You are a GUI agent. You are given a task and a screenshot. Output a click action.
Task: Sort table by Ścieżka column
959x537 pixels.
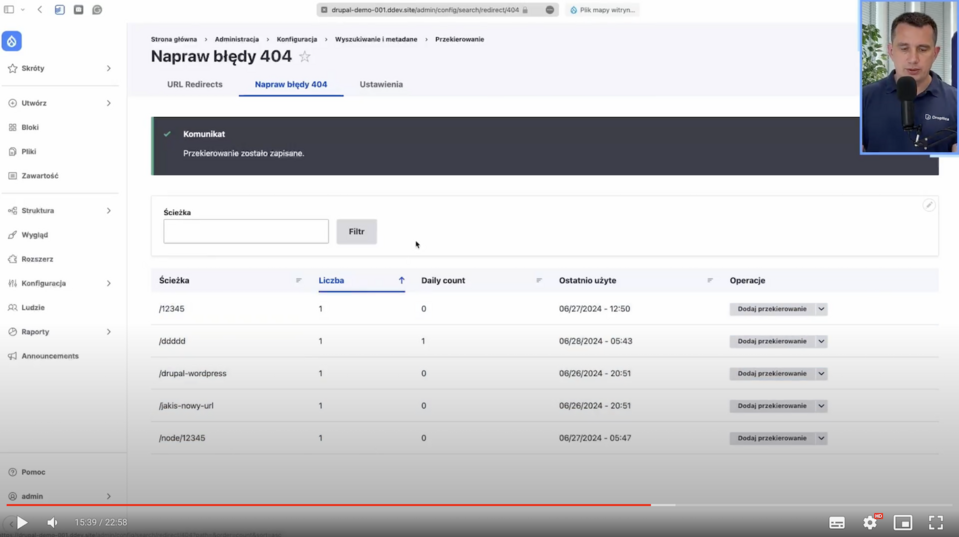click(174, 281)
